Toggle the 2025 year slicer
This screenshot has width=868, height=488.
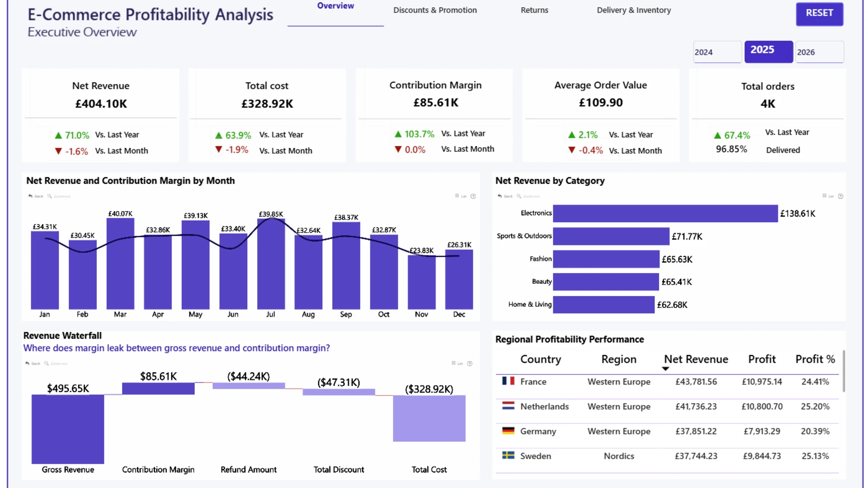[x=769, y=52]
